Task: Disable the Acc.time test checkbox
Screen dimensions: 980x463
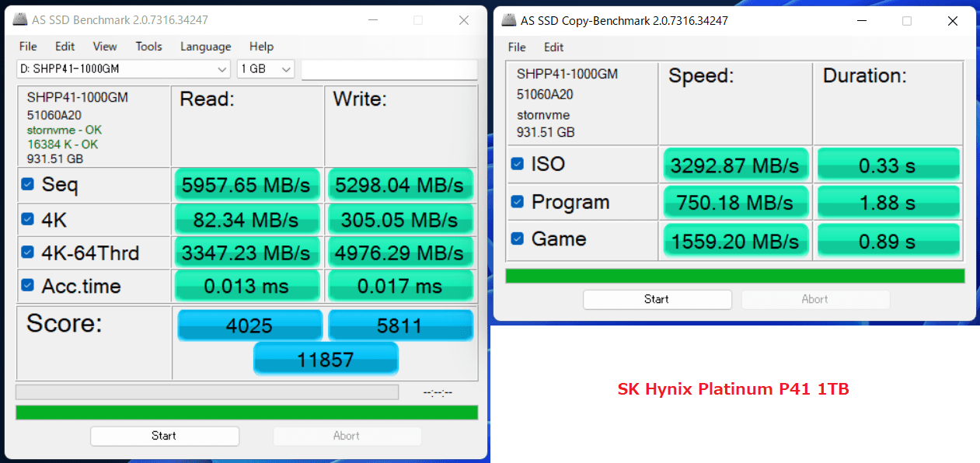Action: click(28, 286)
